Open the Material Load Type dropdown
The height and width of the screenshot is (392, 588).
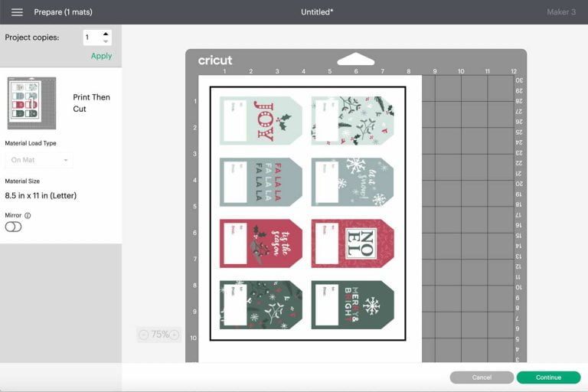tap(39, 160)
